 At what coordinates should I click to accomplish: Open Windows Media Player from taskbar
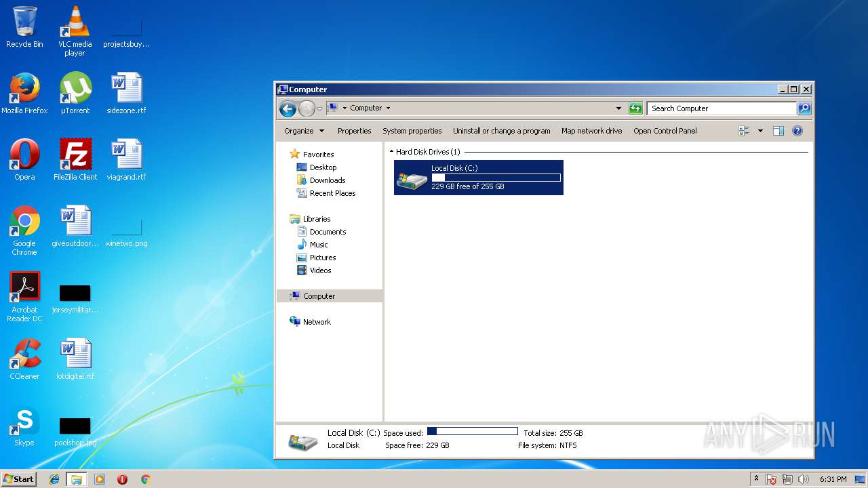click(x=100, y=479)
